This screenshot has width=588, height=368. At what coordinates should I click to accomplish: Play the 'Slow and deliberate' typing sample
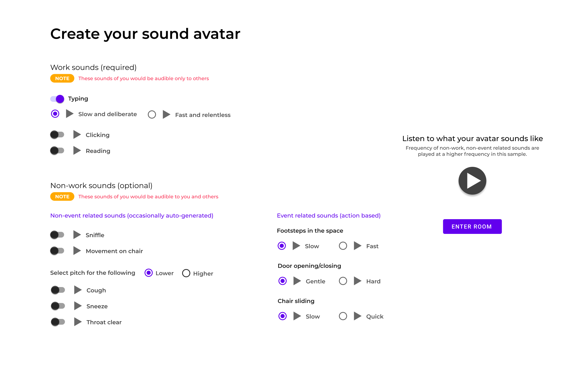[70, 114]
